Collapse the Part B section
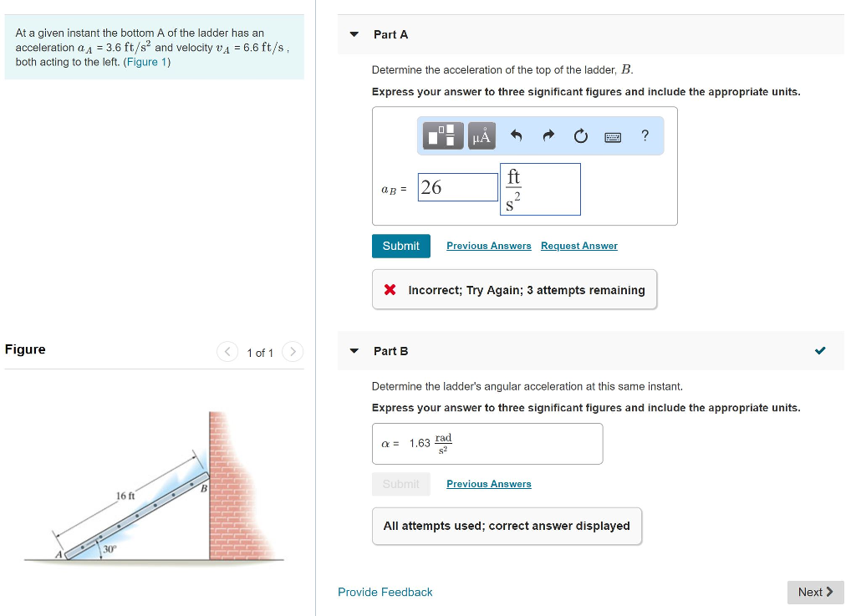 click(354, 351)
